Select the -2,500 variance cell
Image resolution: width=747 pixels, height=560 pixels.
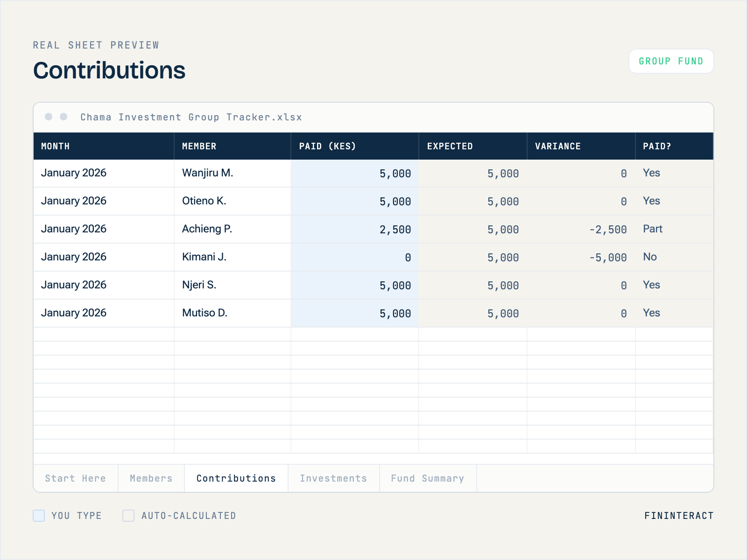point(581,229)
